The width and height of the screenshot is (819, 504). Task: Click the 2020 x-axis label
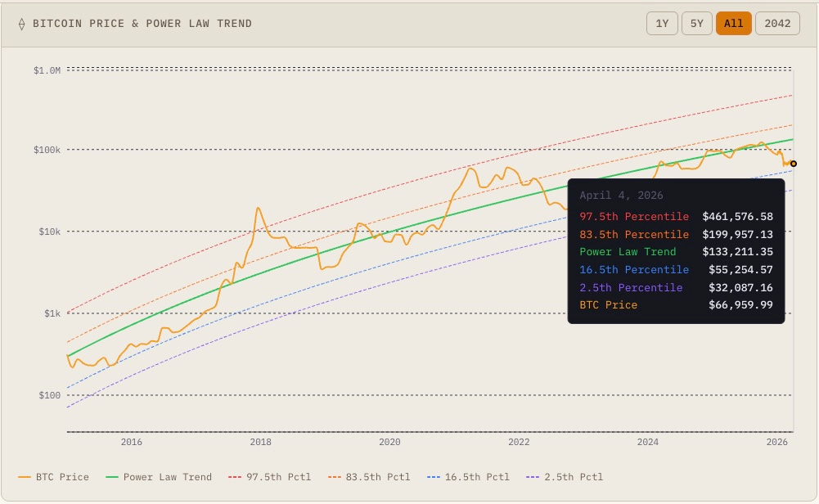point(389,442)
